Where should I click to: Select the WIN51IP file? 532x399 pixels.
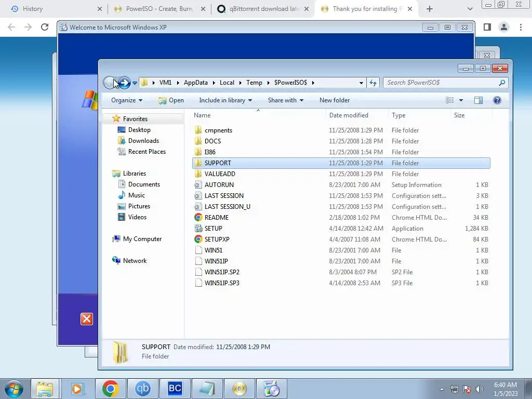pos(341,261)
